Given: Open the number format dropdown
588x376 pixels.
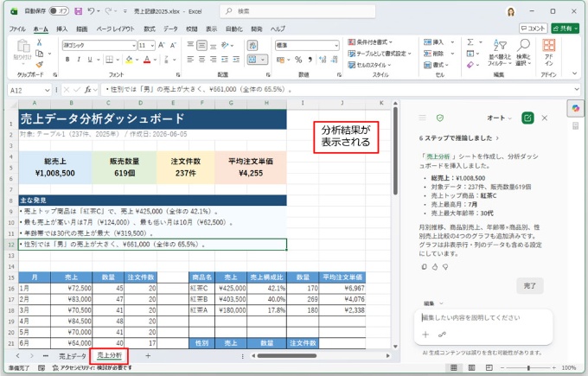Looking at the screenshot, I should click(x=336, y=45).
